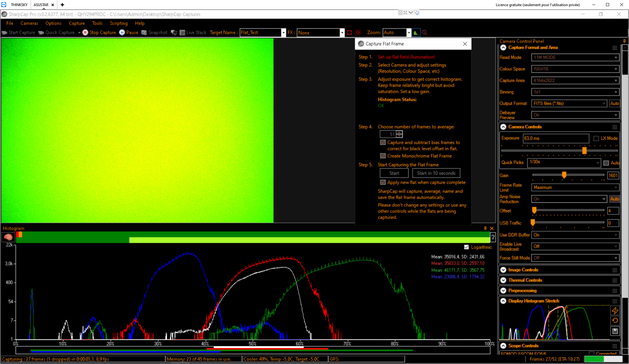The height and width of the screenshot is (364, 629).
Task: Toggle capture and subtract bias frames checkbox
Action: click(x=383, y=143)
